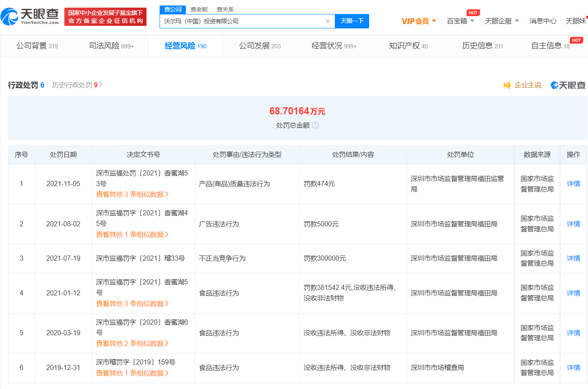
Task: Open 详情 for 2021-08-02 penalty
Action: pyautogui.click(x=574, y=224)
